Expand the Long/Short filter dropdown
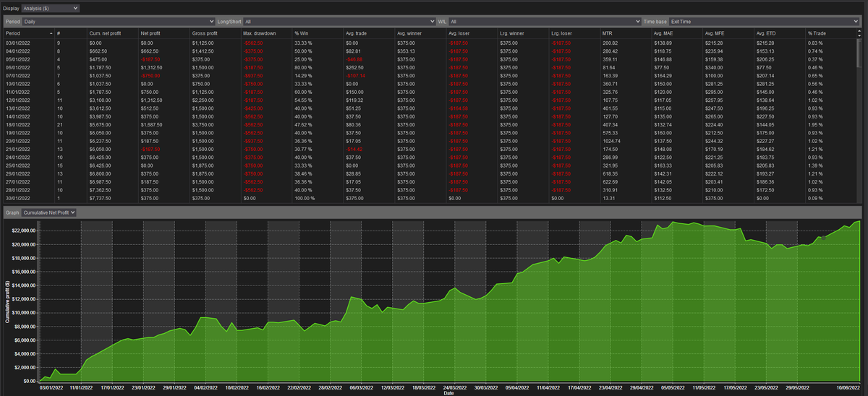 (340, 22)
